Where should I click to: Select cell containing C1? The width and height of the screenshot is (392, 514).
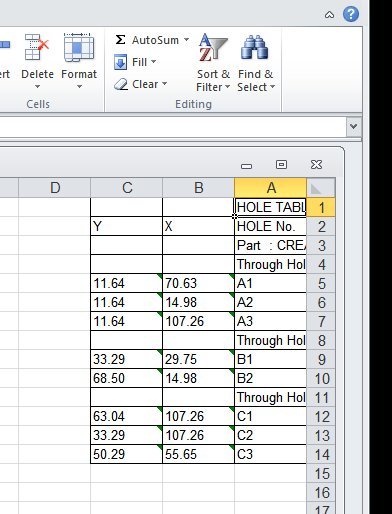[x=270, y=416]
